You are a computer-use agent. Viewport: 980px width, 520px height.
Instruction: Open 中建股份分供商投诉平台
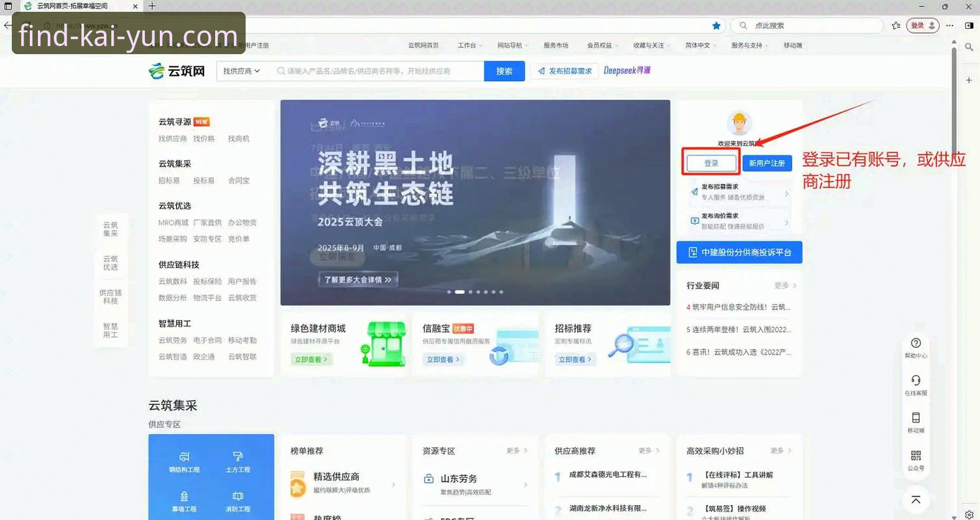[x=739, y=253]
